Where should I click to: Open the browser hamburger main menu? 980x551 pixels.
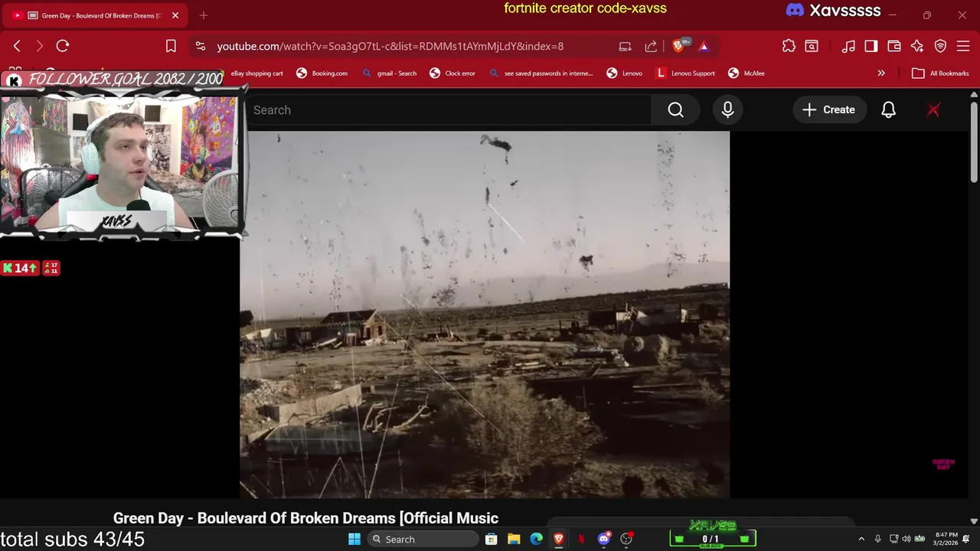(963, 46)
